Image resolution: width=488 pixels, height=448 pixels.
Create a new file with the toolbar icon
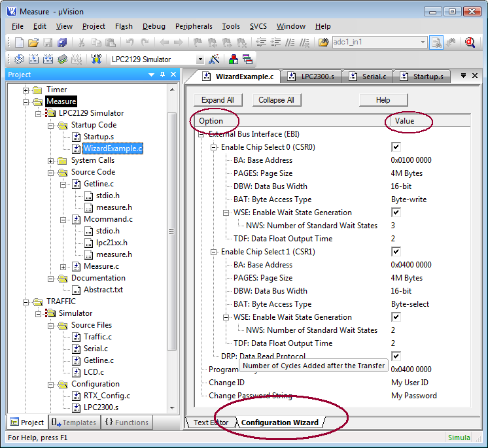[x=19, y=43]
